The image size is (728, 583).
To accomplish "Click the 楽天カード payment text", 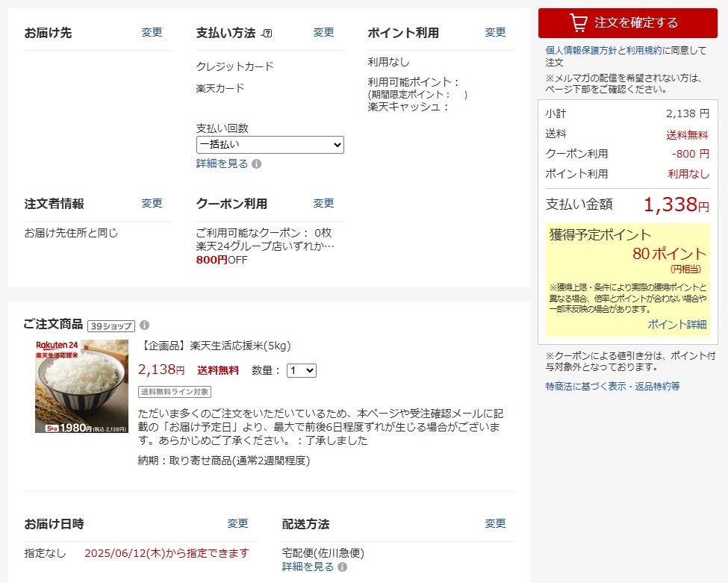I will [220, 88].
